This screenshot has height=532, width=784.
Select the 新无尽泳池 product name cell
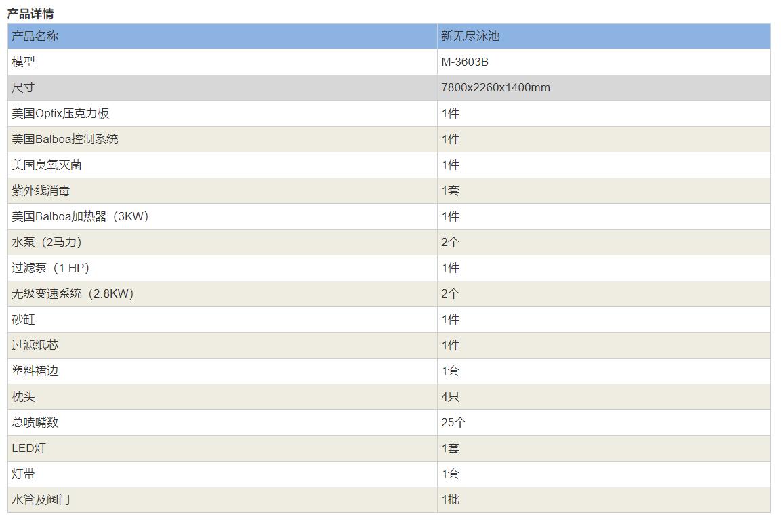pos(470,37)
